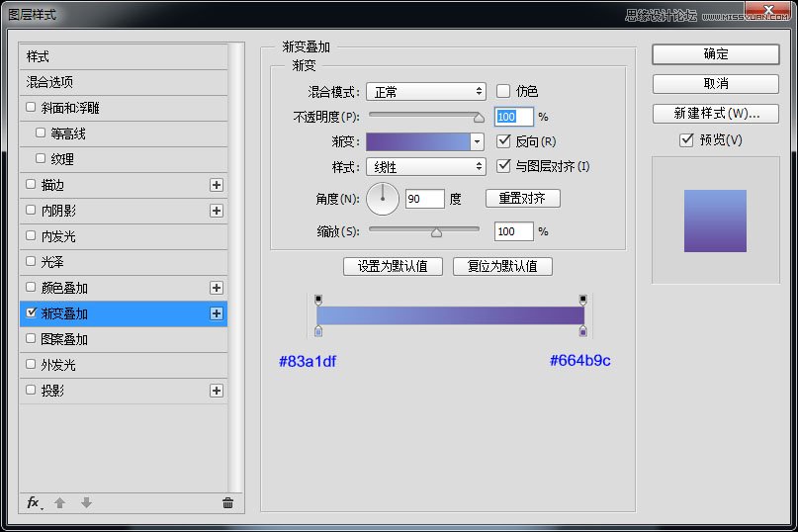Click the 重置对齐 button
Image resolution: width=798 pixels, height=532 pixels.
pyautogui.click(x=523, y=198)
